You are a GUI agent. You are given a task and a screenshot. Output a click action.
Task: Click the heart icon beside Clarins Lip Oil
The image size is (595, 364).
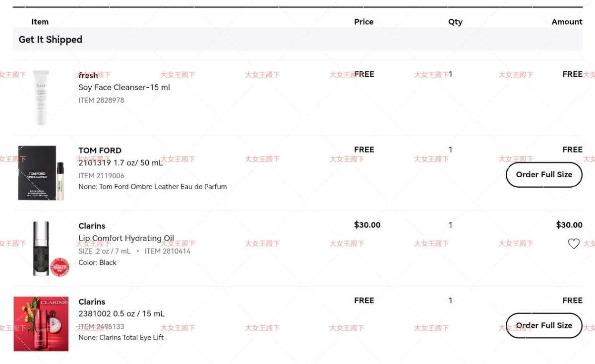[x=573, y=244]
